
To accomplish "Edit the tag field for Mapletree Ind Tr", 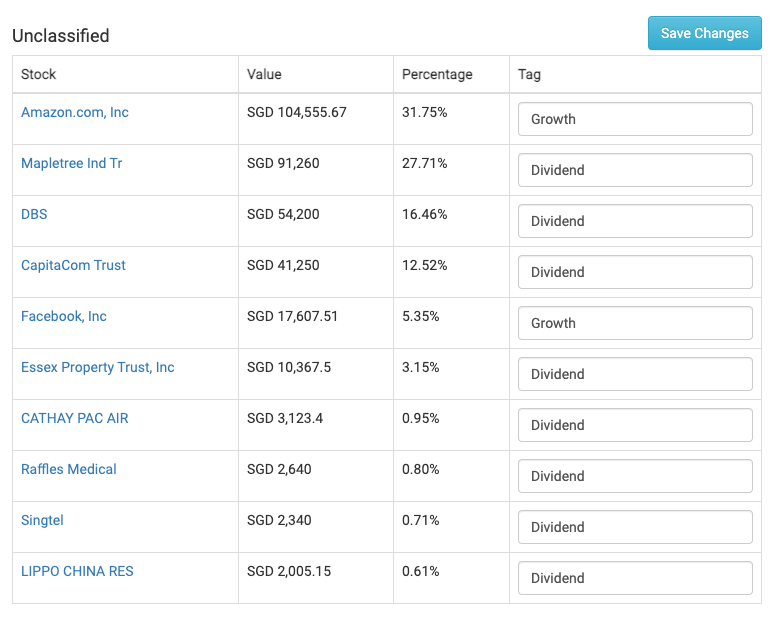I will pyautogui.click(x=635, y=170).
